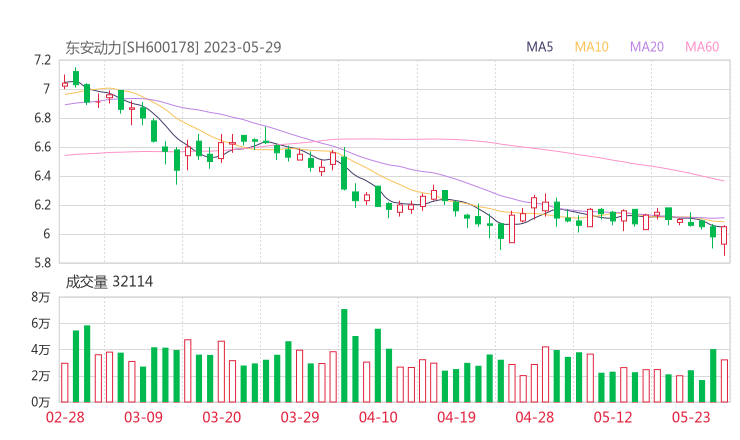Click the 8万 volume axis label
This screenshot has height=440, width=740.
click(40, 298)
